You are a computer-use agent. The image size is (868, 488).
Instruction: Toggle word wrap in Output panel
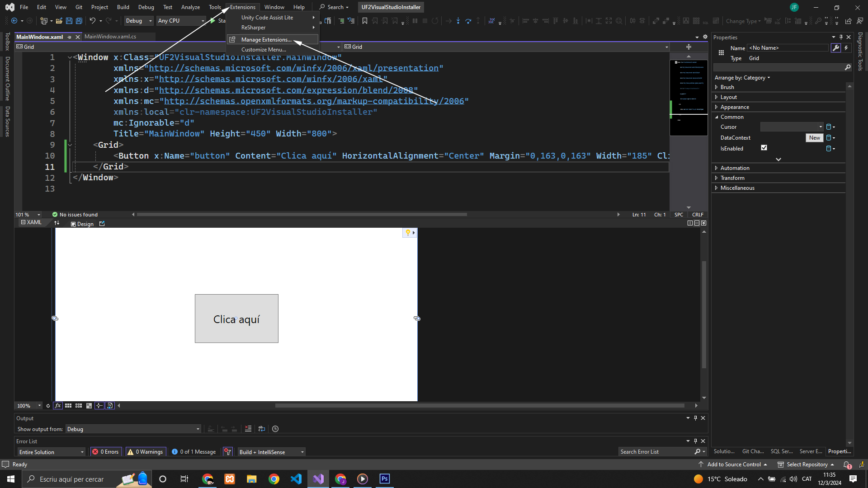[x=262, y=429]
